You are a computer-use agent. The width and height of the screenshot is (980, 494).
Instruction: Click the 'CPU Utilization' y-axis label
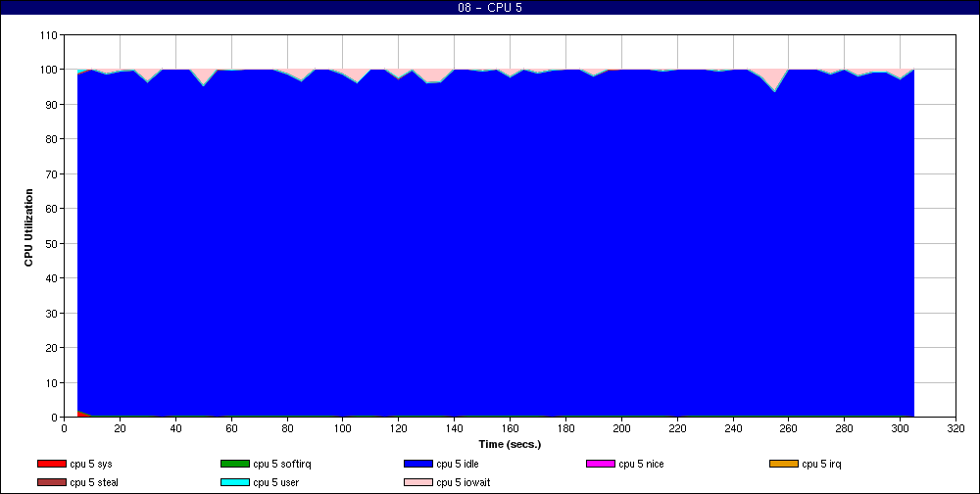click(x=28, y=227)
